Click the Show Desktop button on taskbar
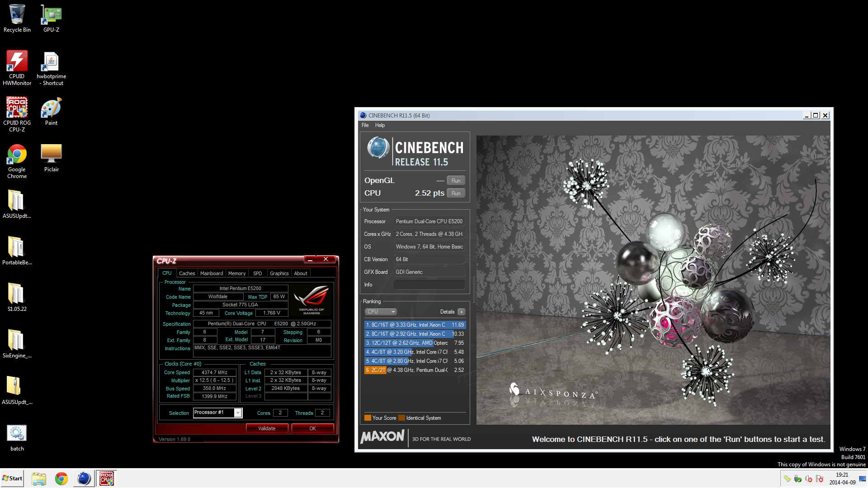868x488 pixels. click(863, 479)
